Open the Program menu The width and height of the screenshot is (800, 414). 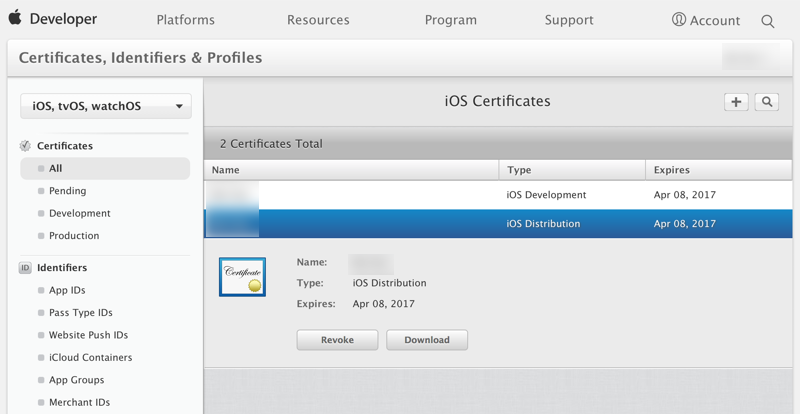tap(450, 20)
